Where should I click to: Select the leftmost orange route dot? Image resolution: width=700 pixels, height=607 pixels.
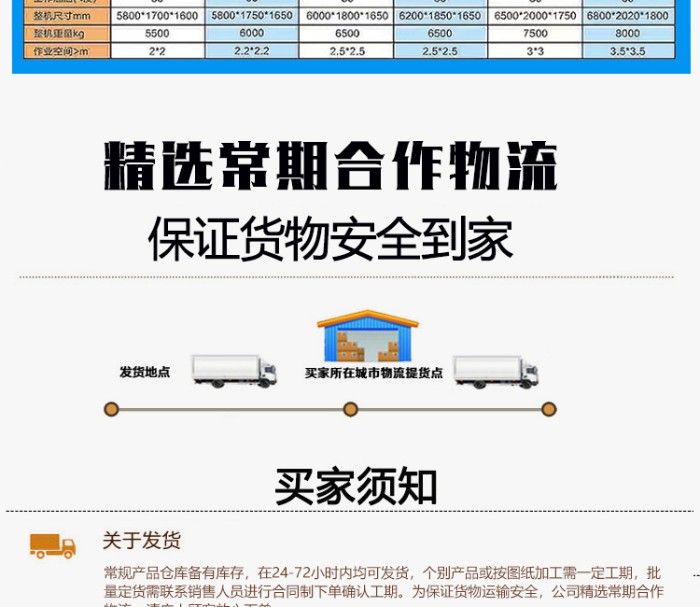pyautogui.click(x=111, y=409)
